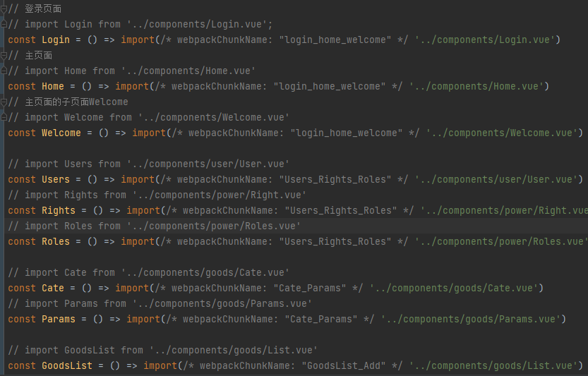
Task: Click "Users_Rights_Roles" on the Rights line
Action: pyautogui.click(x=341, y=210)
